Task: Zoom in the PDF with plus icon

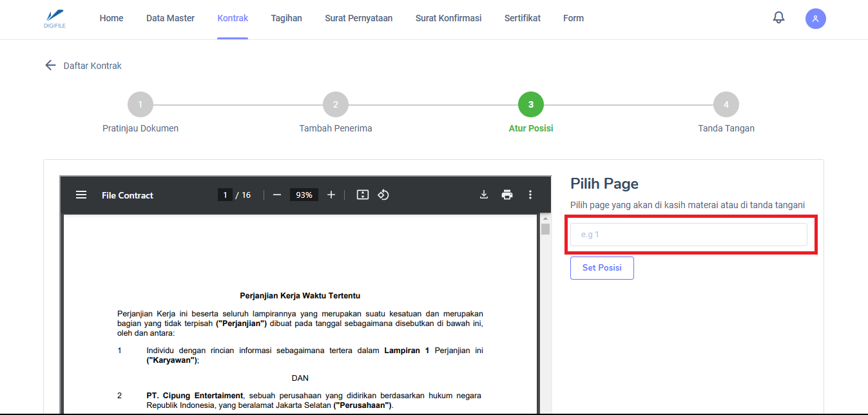Action: coord(331,195)
